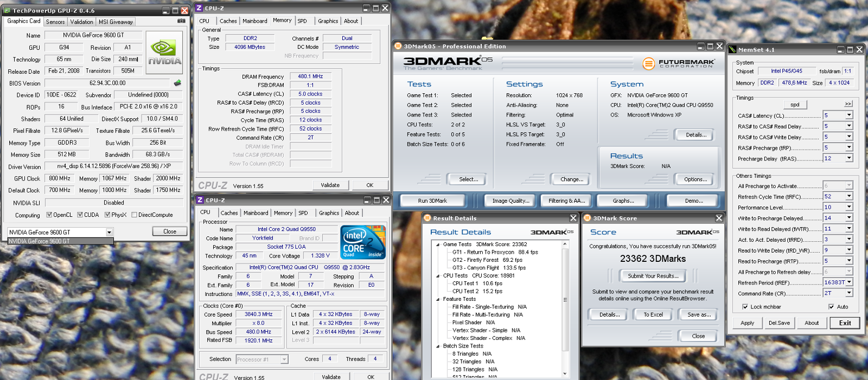This screenshot has width=868, height=380.
Task: Collapse the CPU Tests tree node
Action: click(x=438, y=276)
